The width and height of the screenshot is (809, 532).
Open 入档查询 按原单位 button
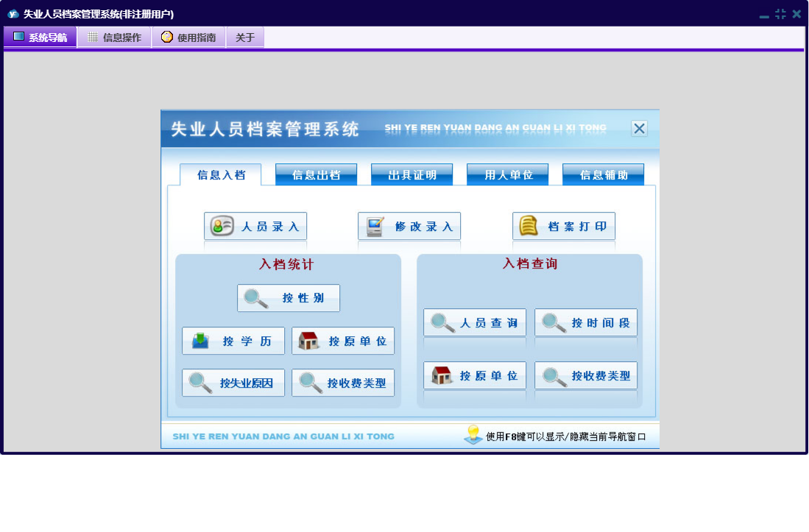point(475,375)
